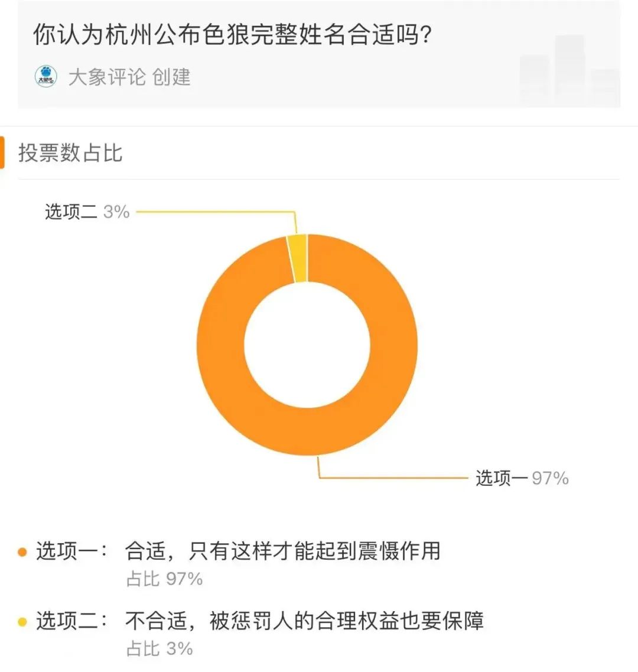Click the yellow bullet beside 选项二 legend
Screen dimensions: 638x672
pos(22,622)
